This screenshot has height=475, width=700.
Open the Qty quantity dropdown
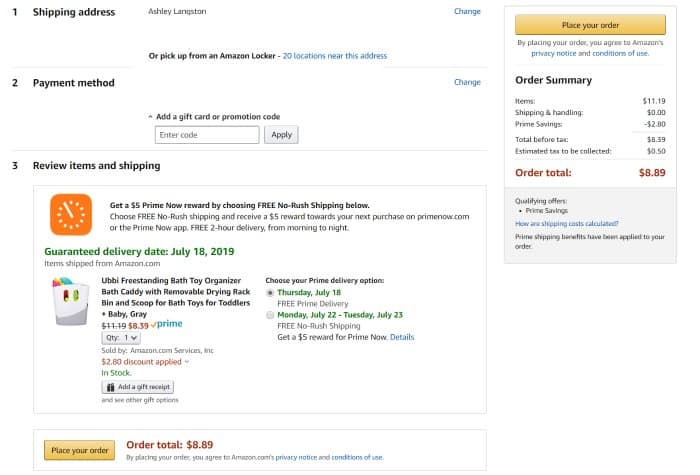(122, 338)
